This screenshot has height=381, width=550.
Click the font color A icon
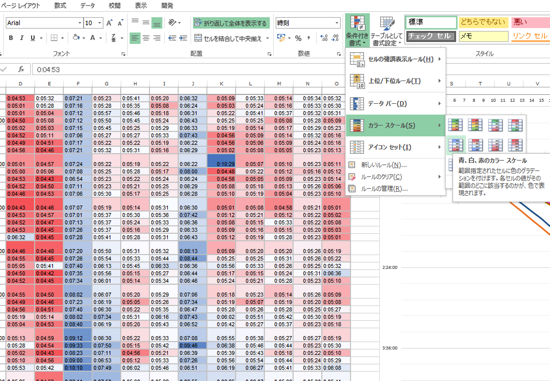click(92, 38)
